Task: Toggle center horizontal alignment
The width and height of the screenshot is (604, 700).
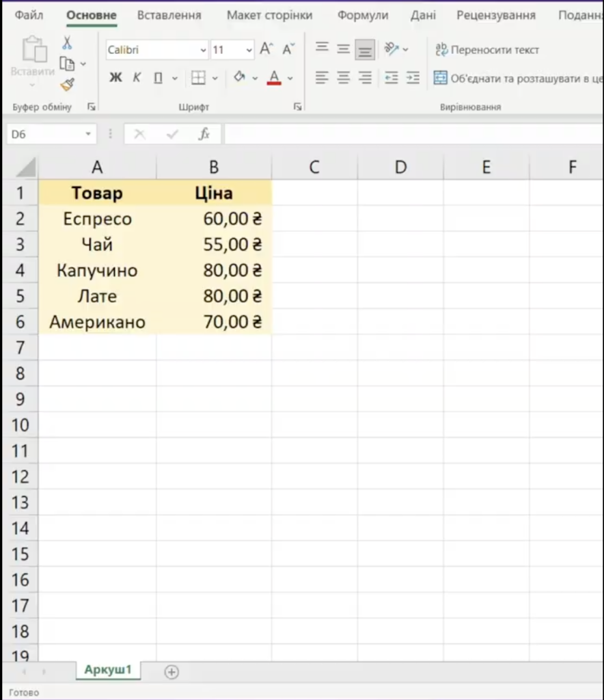Action: pyautogui.click(x=344, y=78)
